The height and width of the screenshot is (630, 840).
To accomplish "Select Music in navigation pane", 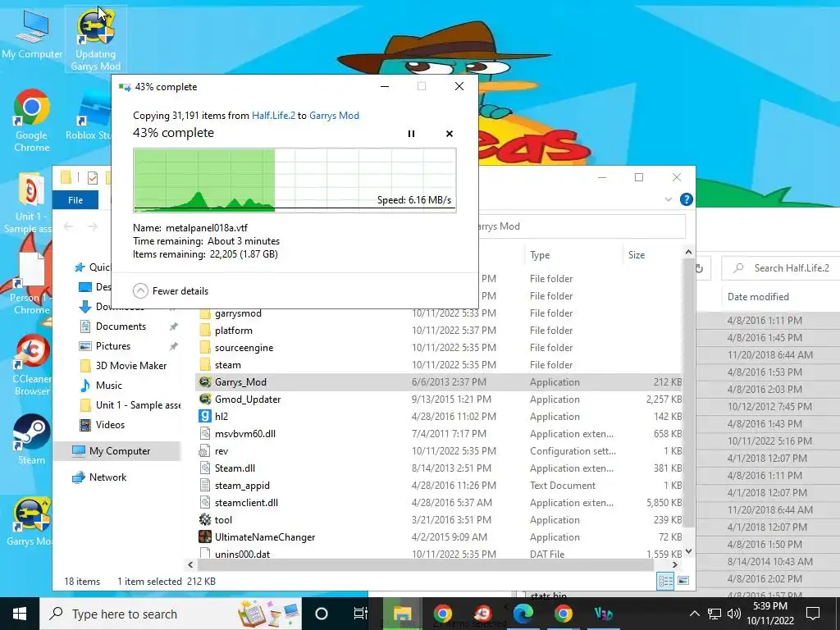I will 109,386.
